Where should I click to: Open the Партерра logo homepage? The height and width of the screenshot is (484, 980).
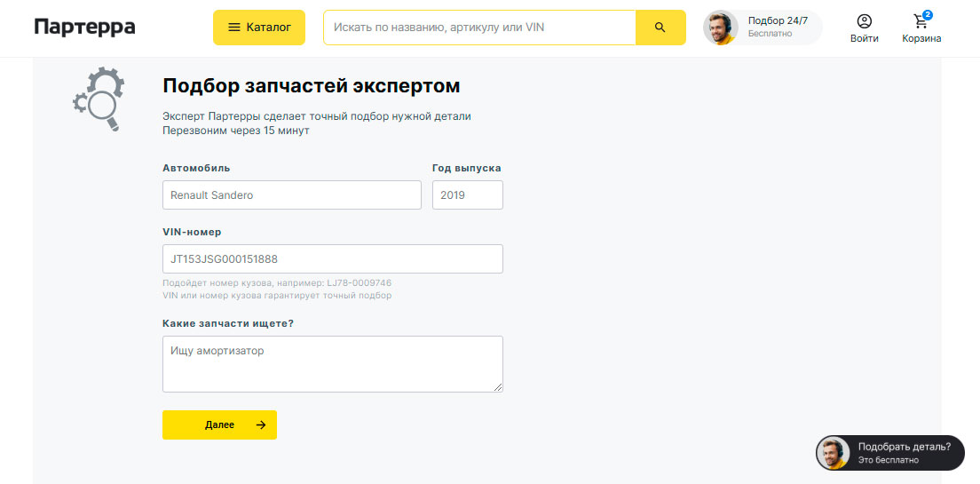click(x=84, y=28)
